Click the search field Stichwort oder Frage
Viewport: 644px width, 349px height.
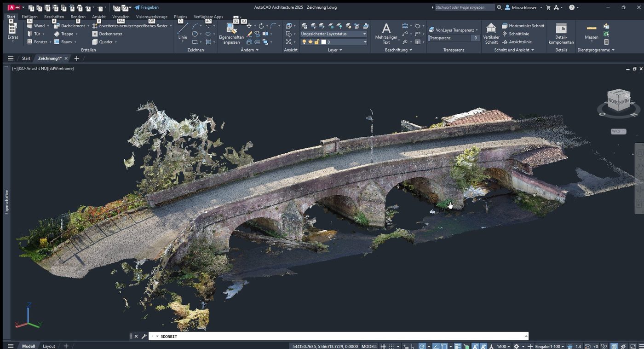pyautogui.click(x=464, y=7)
